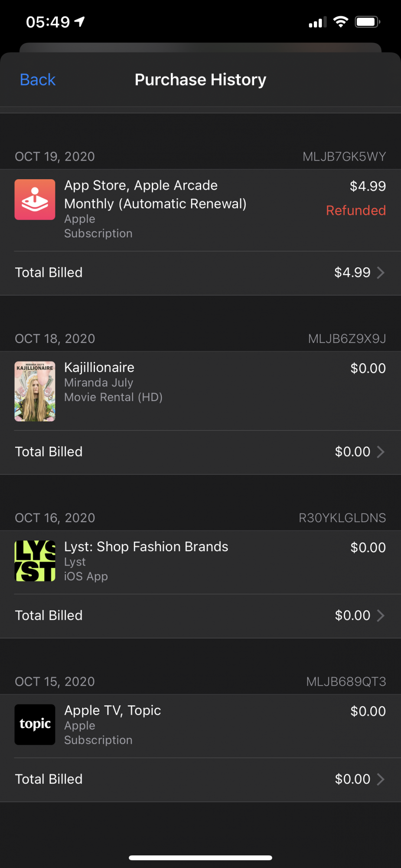Image resolution: width=401 pixels, height=868 pixels.
Task: Select Lyst: Shop Fashion Brands entry
Action: [x=146, y=547]
